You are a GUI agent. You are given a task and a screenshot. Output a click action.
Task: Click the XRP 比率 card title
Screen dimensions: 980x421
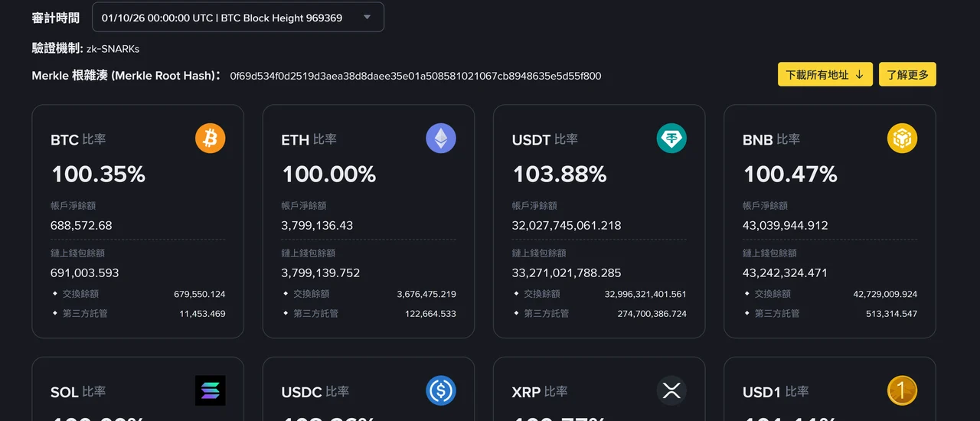[x=540, y=392]
